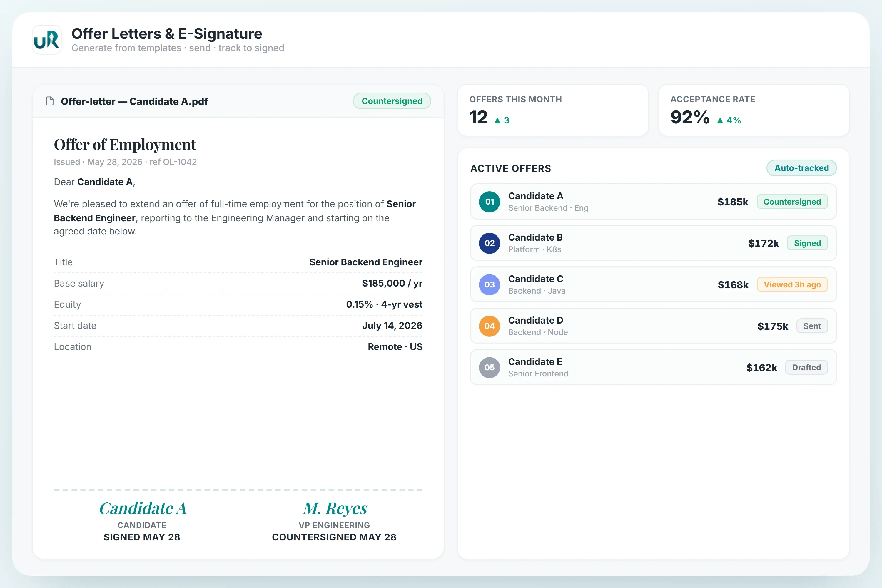Click the 03 badge for Candidate C
This screenshot has width=882, height=588.
[489, 285]
